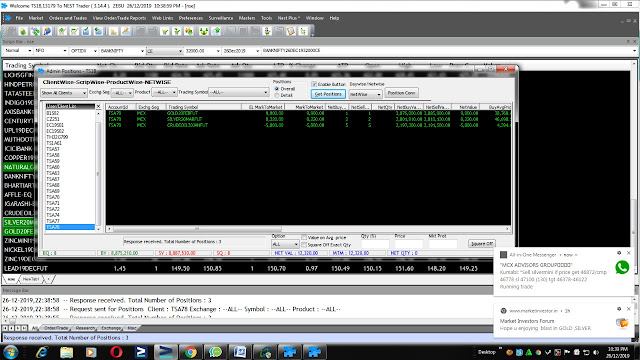Switch to Google Chrome on the taskbar
Screen dimensions: 640x360
[191, 352]
